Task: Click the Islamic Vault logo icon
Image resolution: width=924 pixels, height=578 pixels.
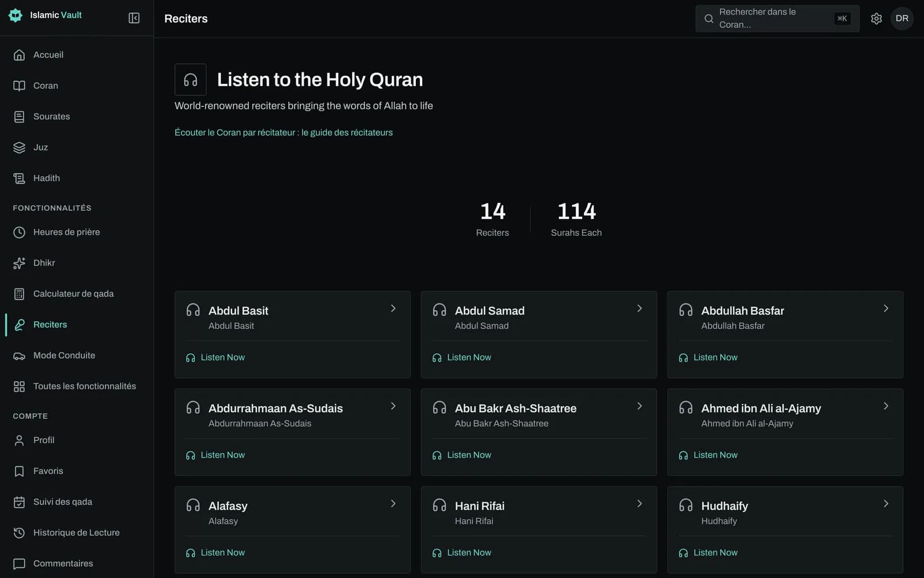Action: click(16, 16)
